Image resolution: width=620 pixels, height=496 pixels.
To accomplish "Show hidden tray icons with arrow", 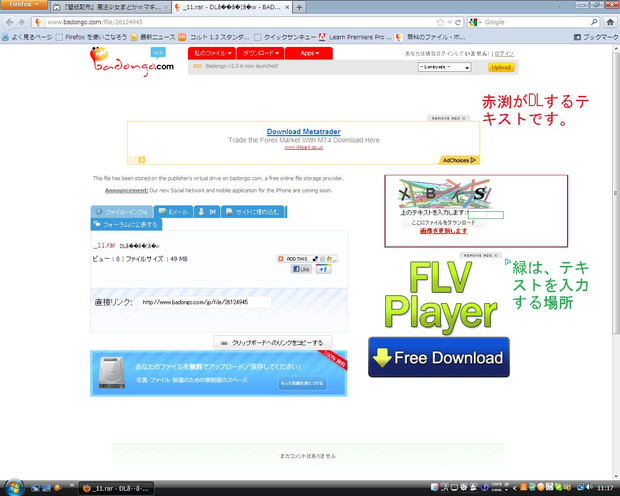I will coord(514,488).
